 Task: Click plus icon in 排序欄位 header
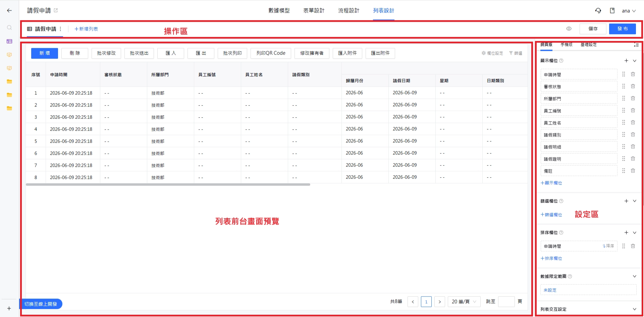pyautogui.click(x=626, y=233)
